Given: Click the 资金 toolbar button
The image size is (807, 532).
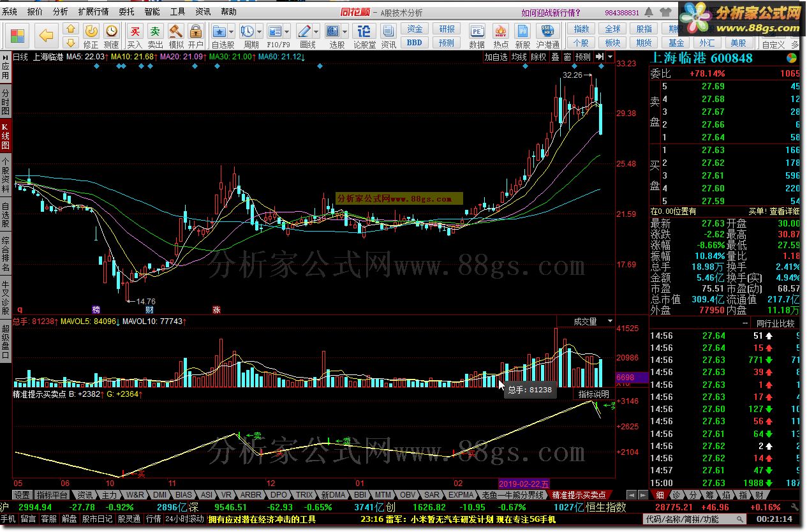Looking at the screenshot, I should tap(415, 29).
